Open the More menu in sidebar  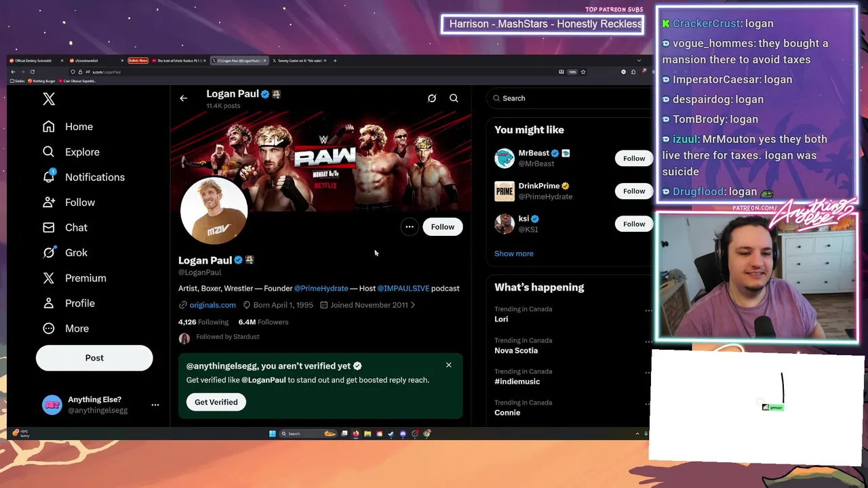(65, 328)
